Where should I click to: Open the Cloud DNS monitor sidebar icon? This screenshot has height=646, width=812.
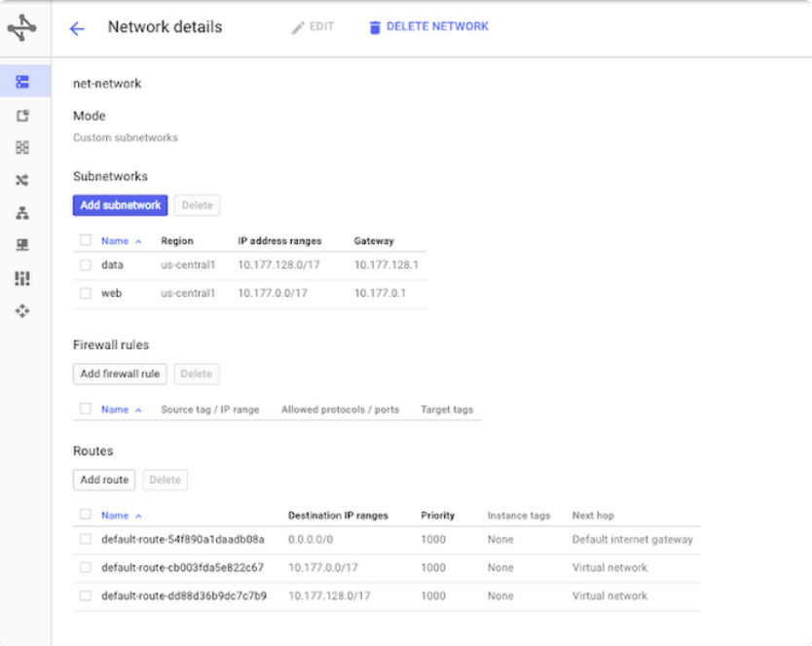tap(22, 245)
